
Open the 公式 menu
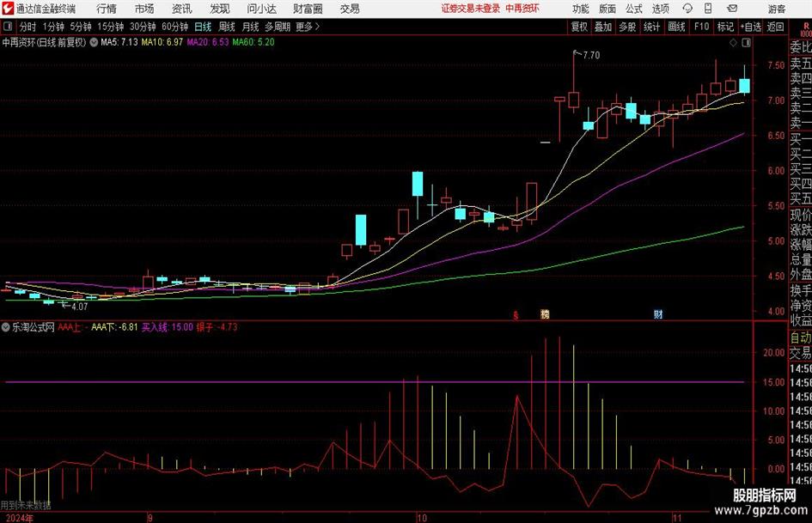pyautogui.click(x=633, y=9)
